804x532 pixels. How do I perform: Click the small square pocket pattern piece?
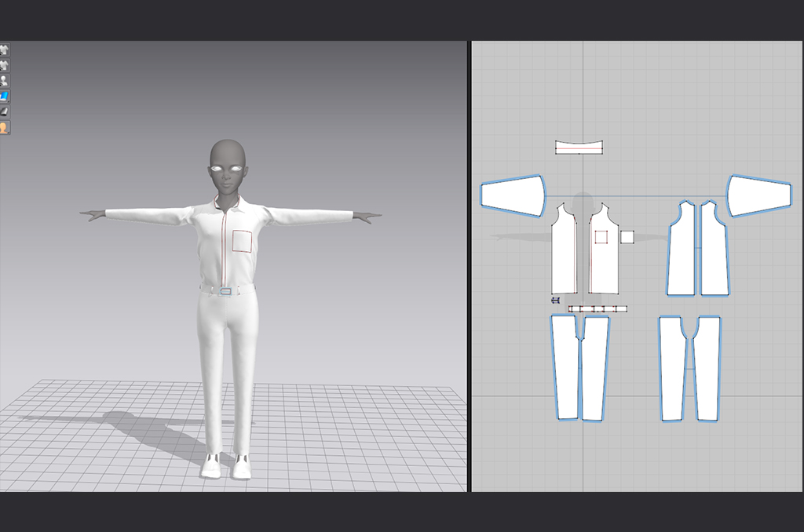coord(627,237)
